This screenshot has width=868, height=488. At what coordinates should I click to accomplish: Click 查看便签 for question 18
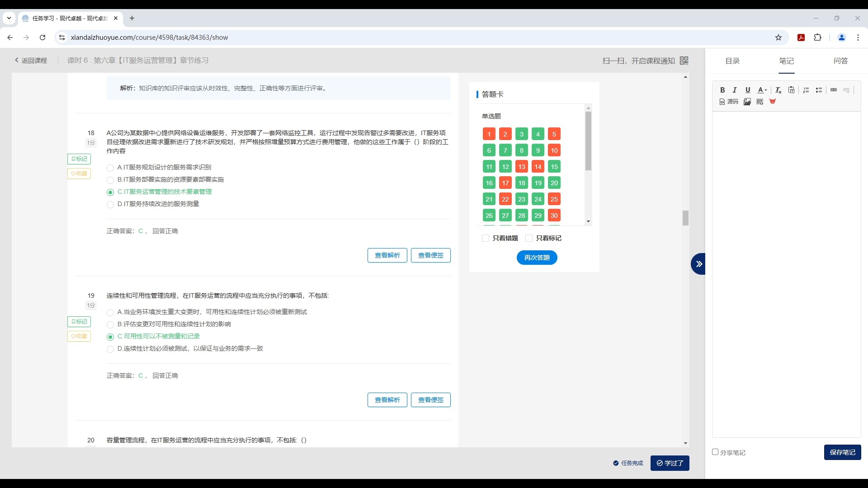tap(431, 255)
